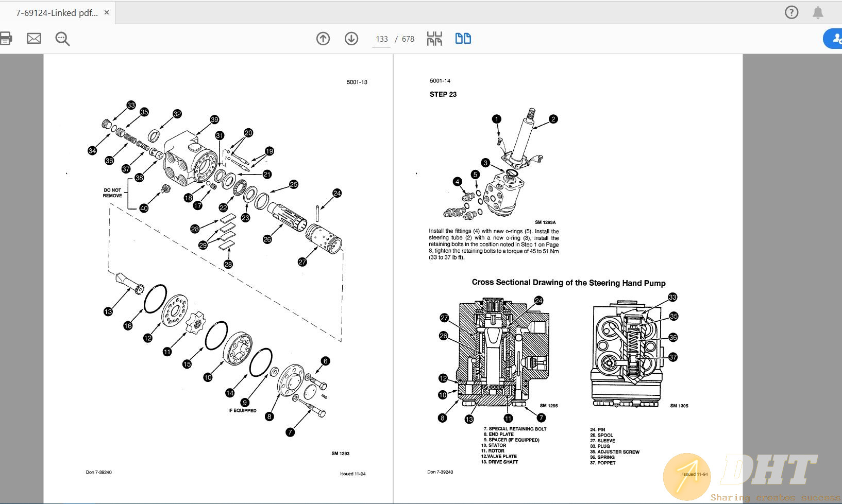Image resolution: width=842 pixels, height=504 pixels.
Task: Click the DO NOT REMOVE label
Action: pos(112,193)
